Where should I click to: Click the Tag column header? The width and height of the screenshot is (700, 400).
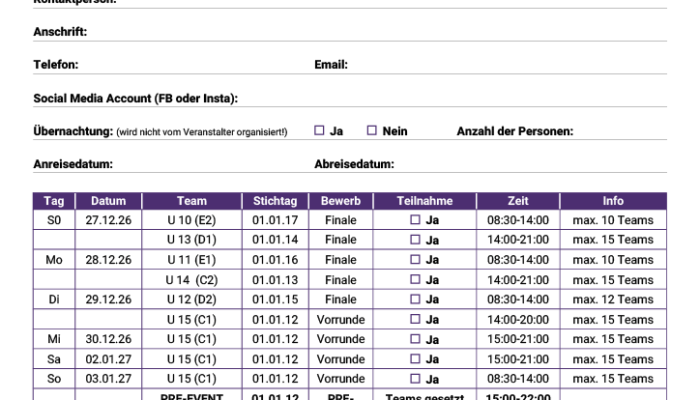(54, 201)
